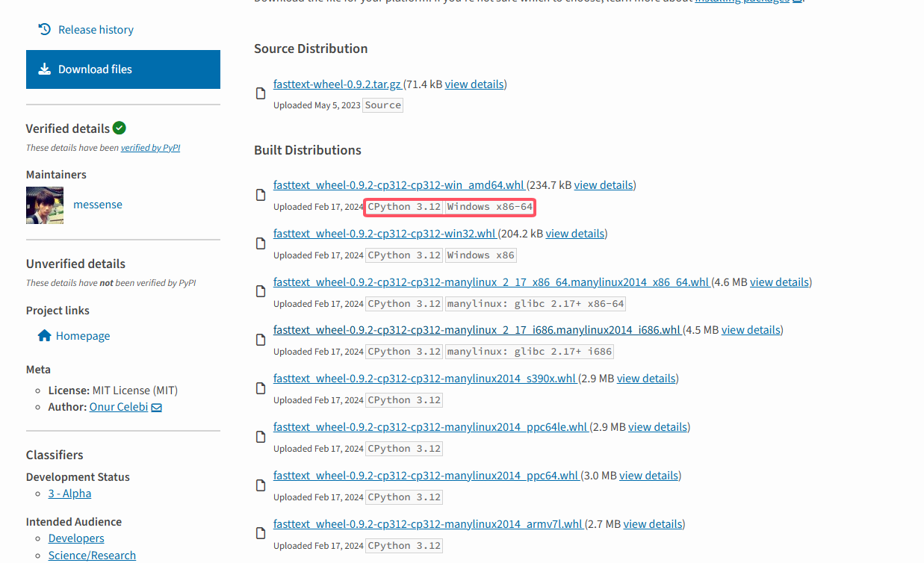Click file icon beside manylinux x86_64 wheel
924x563 pixels.
coord(261,291)
